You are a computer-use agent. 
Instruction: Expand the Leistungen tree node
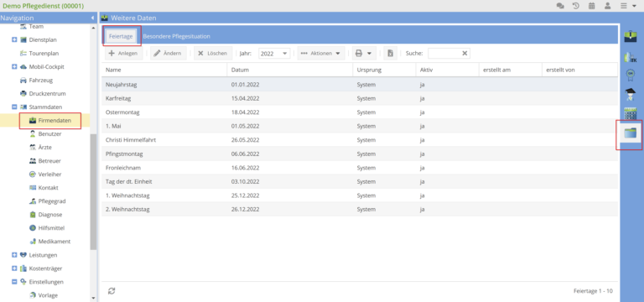[14, 255]
